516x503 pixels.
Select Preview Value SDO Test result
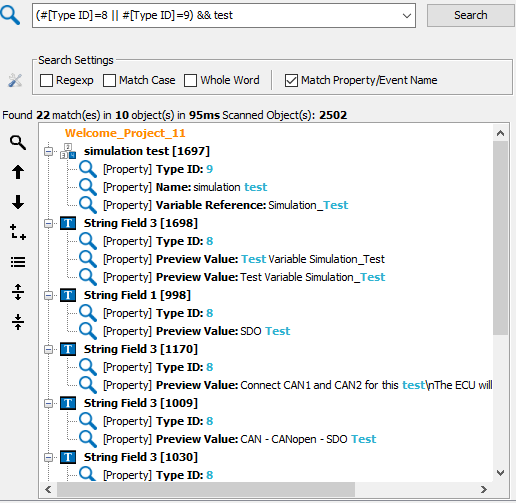[197, 331]
